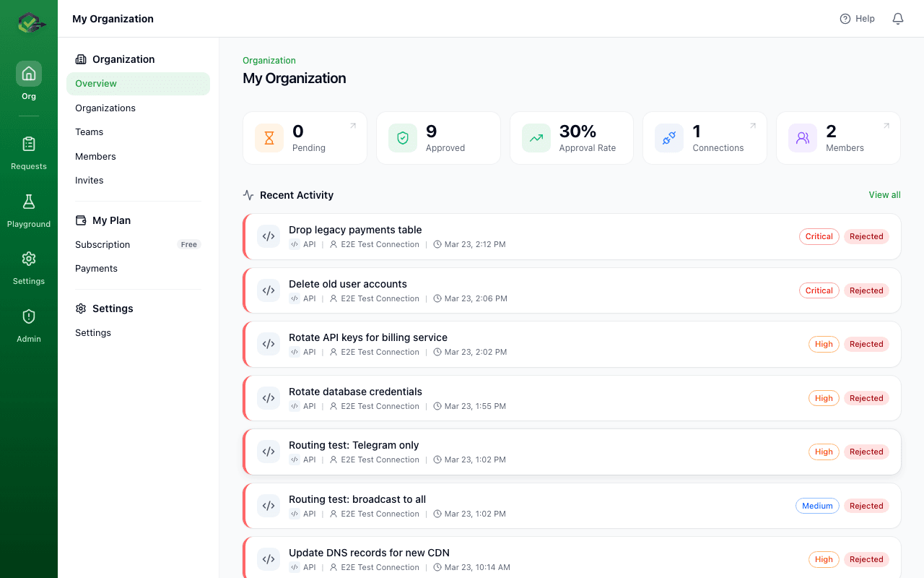Click the shield icon on the Approved card
This screenshot has width=924, height=578.
[x=402, y=137]
